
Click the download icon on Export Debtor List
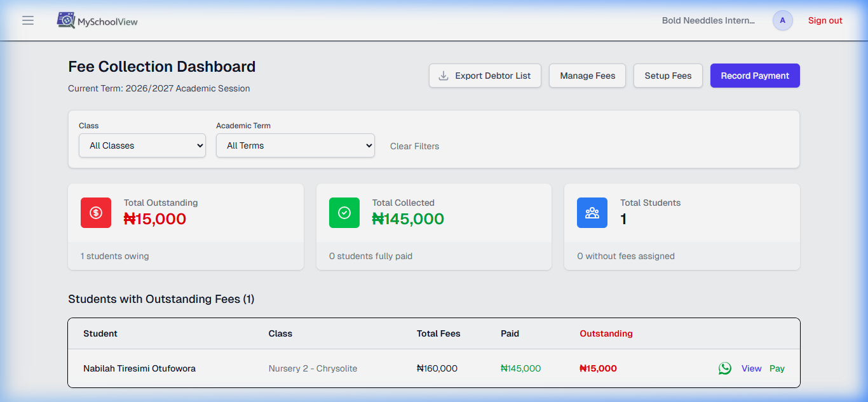tap(442, 76)
